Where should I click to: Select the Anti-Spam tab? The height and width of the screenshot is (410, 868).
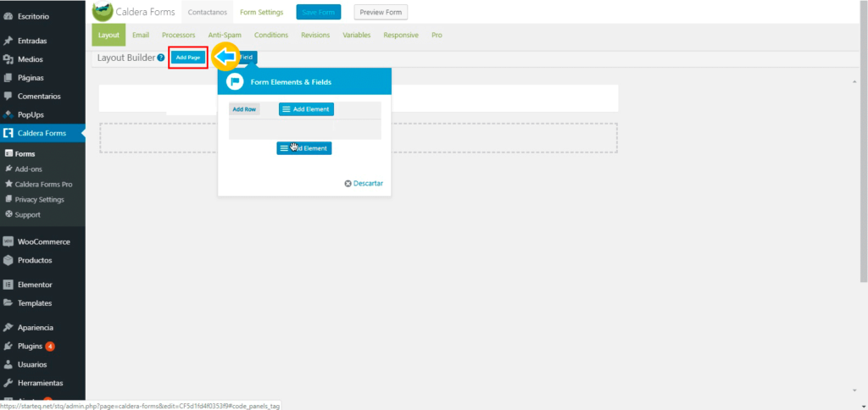pos(225,36)
